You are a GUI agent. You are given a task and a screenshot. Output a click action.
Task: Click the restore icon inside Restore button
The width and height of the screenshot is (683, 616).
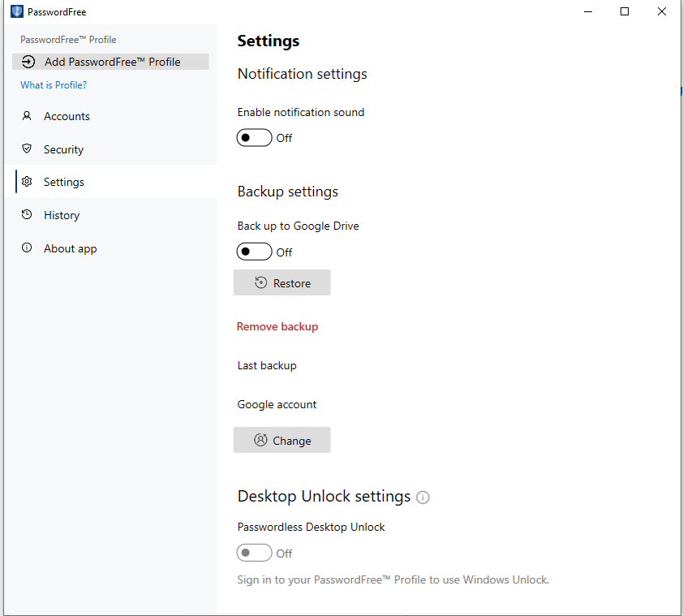pos(260,283)
